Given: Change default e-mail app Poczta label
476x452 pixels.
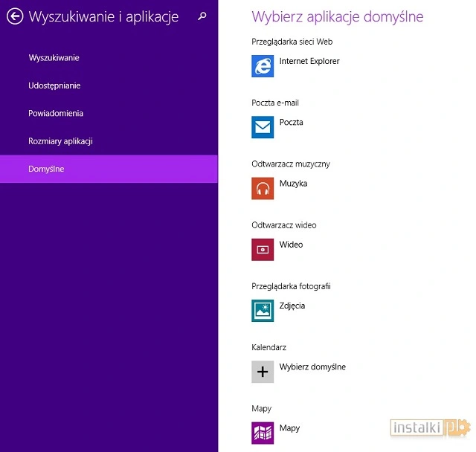Looking at the screenshot, I should pos(291,122).
